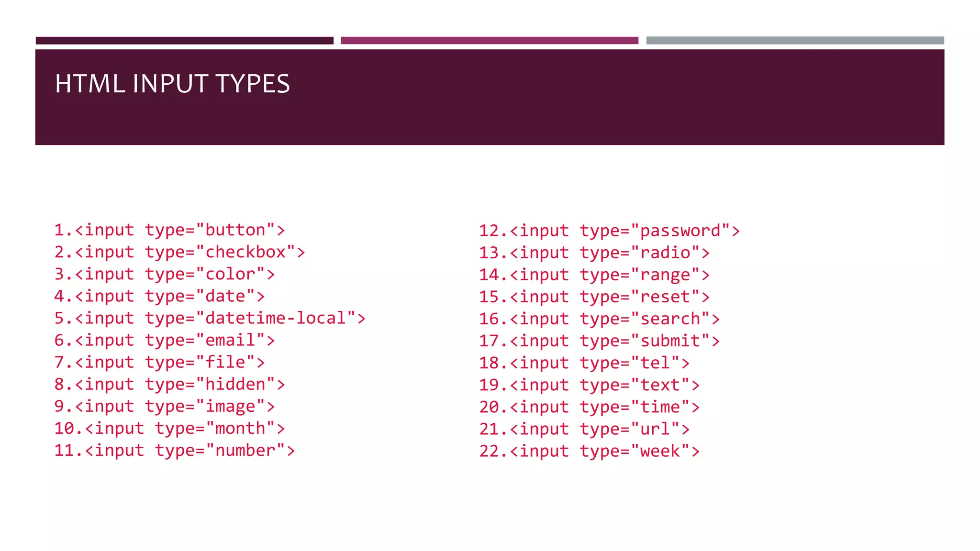This screenshot has width=980, height=551.
Task: Select the line input type="checkbox"
Action: (179, 252)
